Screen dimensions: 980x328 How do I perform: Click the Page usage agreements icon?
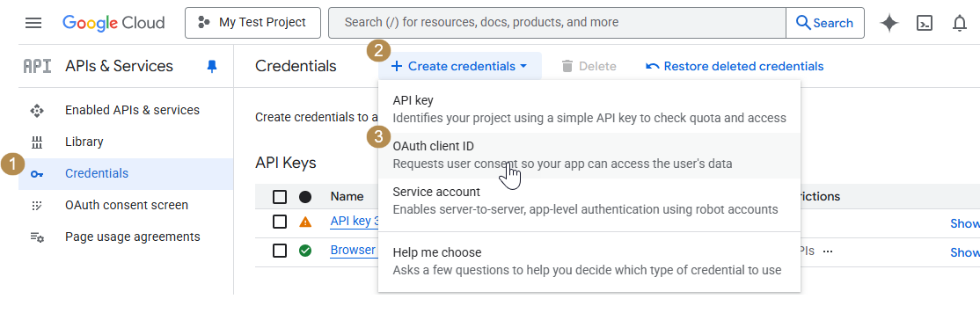(x=37, y=237)
